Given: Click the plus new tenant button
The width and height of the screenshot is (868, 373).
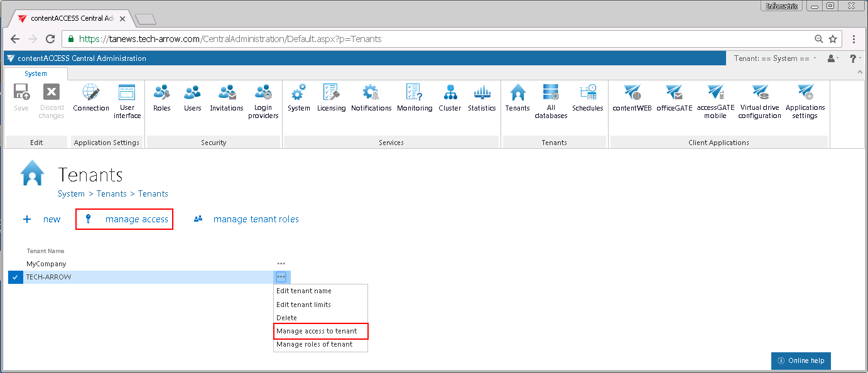Looking at the screenshot, I should [x=41, y=219].
